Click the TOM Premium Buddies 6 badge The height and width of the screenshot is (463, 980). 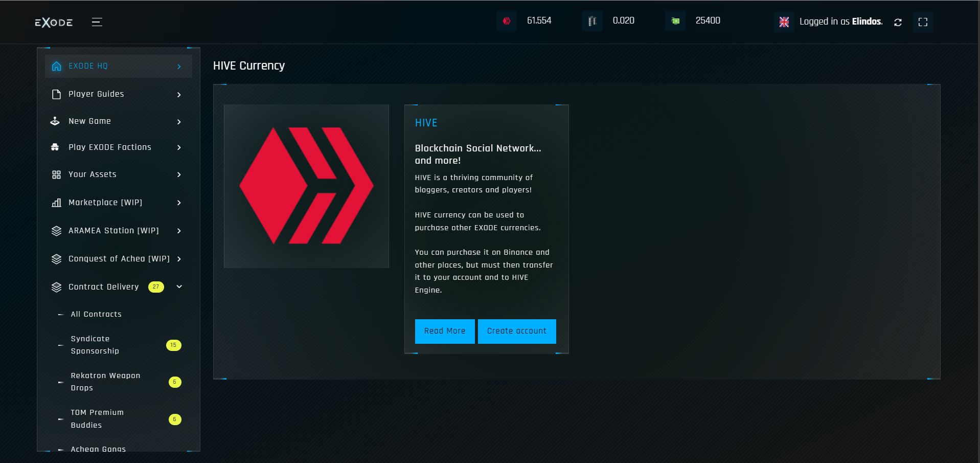point(175,420)
